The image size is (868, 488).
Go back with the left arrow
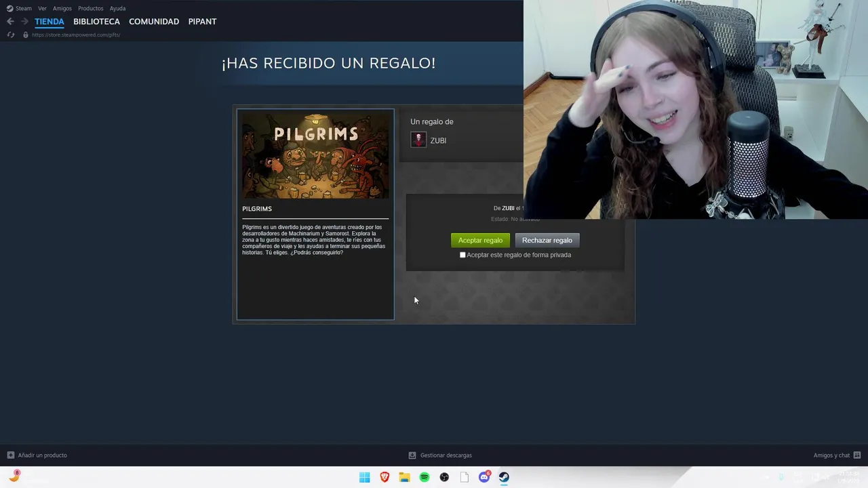[x=10, y=22]
